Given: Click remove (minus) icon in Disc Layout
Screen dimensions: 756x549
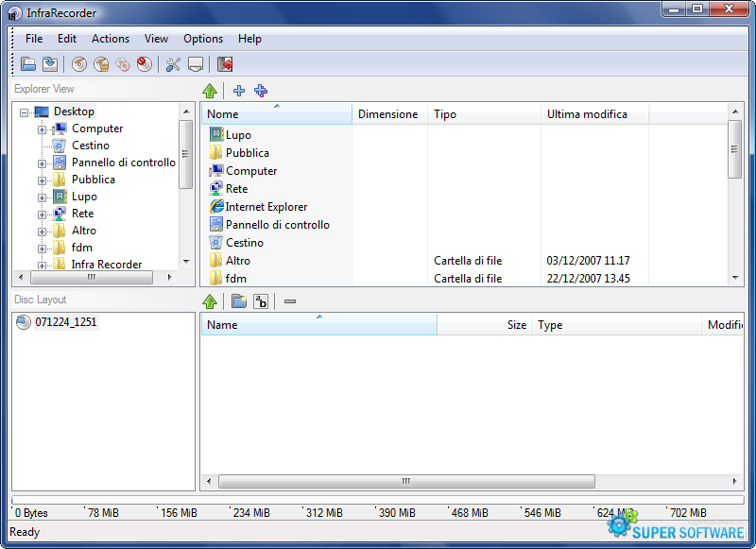Looking at the screenshot, I should pyautogui.click(x=290, y=301).
